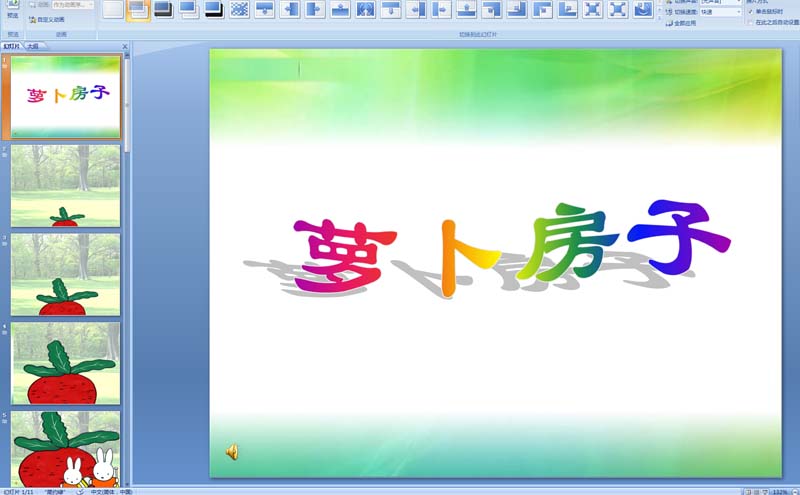Apply the last curved swirl transition icon
This screenshot has width=800, height=495.
click(643, 9)
